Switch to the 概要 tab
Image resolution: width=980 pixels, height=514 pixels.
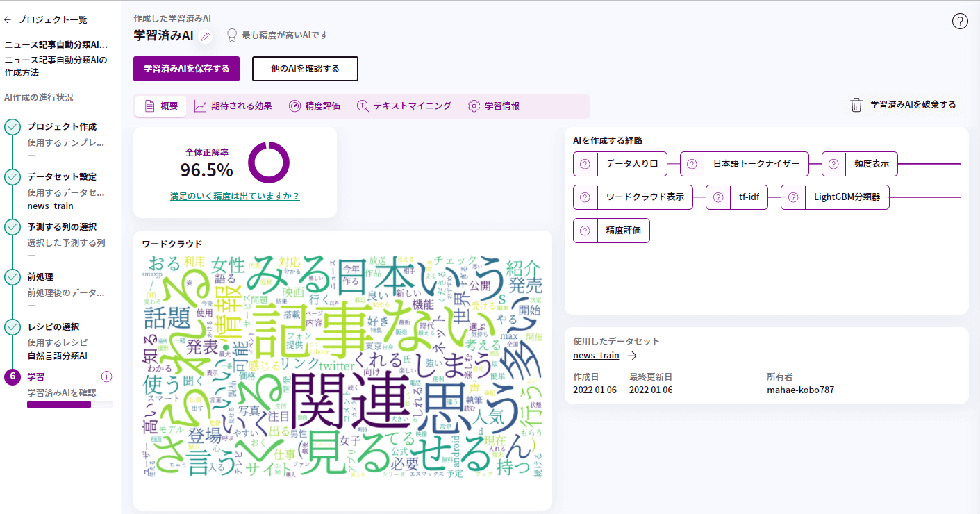tap(160, 106)
